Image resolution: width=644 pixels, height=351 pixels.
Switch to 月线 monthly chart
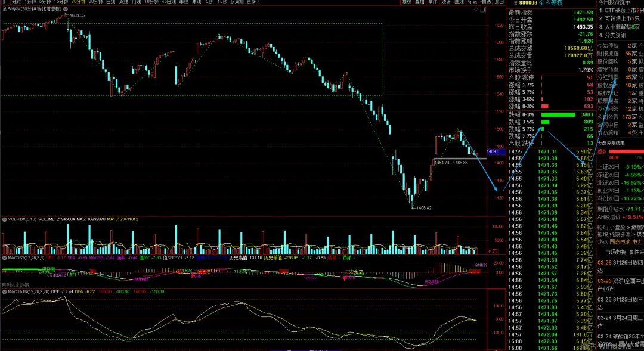tap(136, 2)
